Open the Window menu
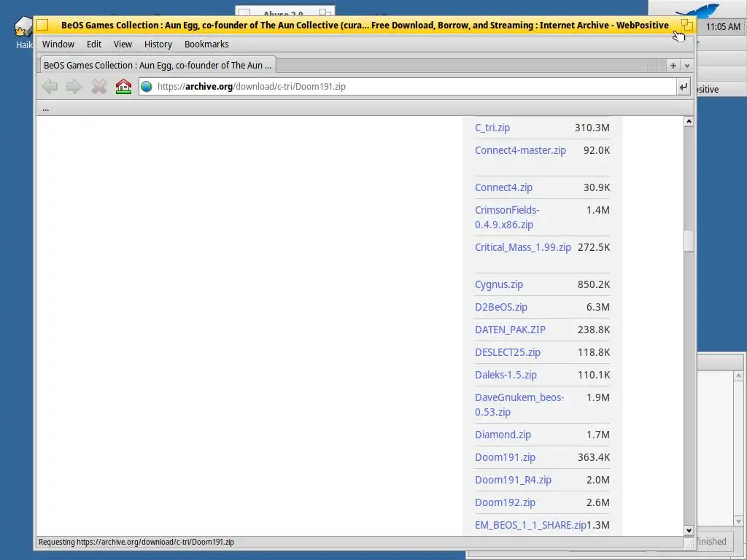 tap(58, 44)
